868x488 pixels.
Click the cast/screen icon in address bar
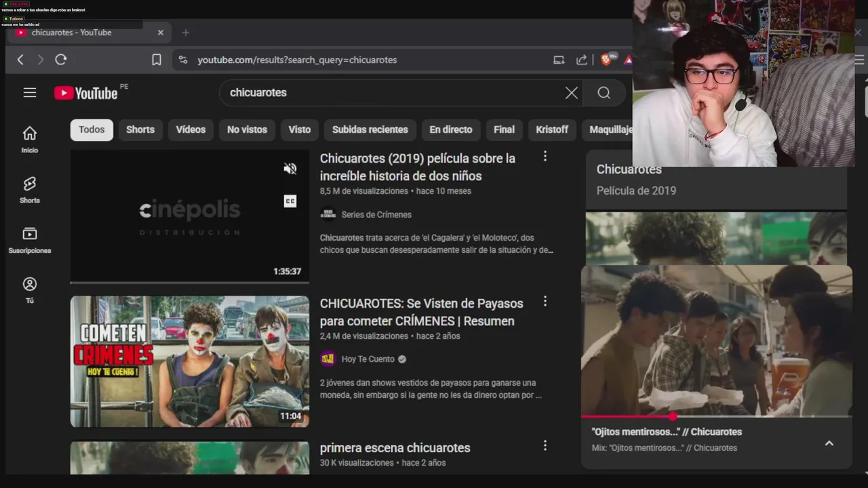click(559, 60)
